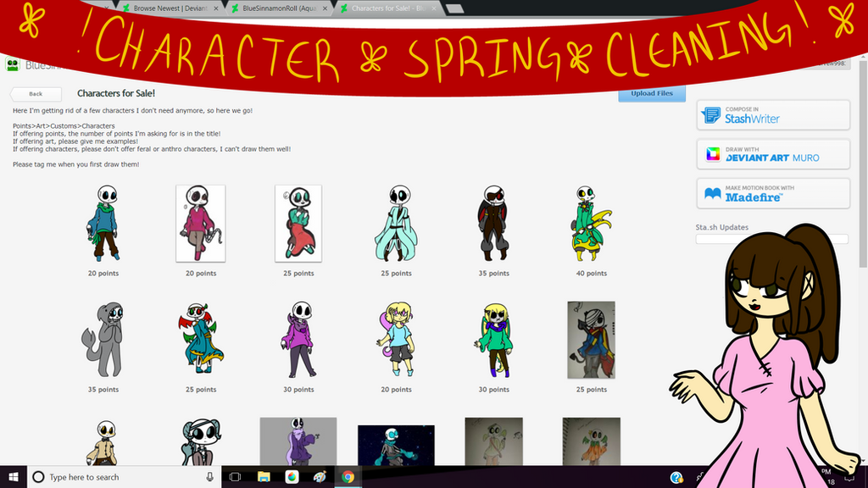868x488 pixels.
Task: Open a new Chrome tab
Action: (x=454, y=8)
